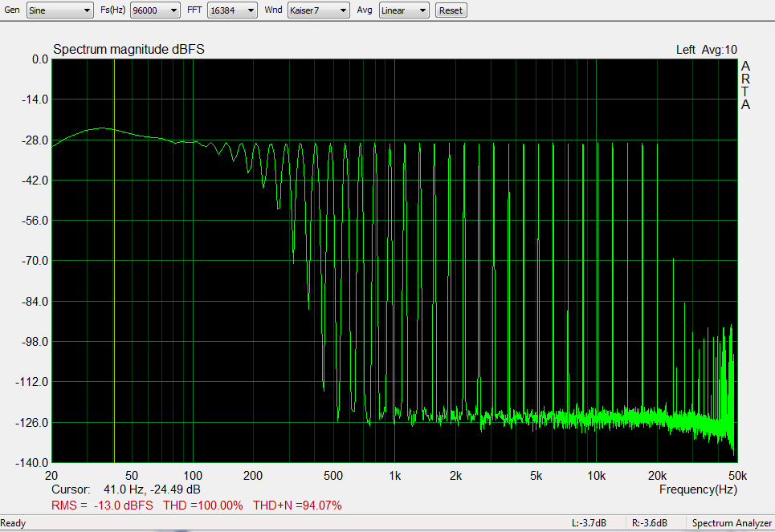The width and height of the screenshot is (775, 532).
Task: Click the THD =100.00% value
Action: pyautogui.click(x=203, y=506)
